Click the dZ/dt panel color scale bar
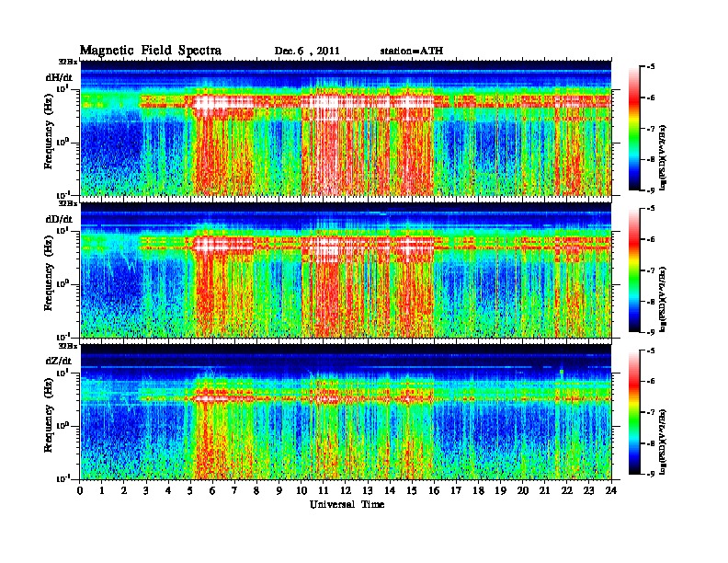Screen dimensions: 728x563 pos(634,412)
